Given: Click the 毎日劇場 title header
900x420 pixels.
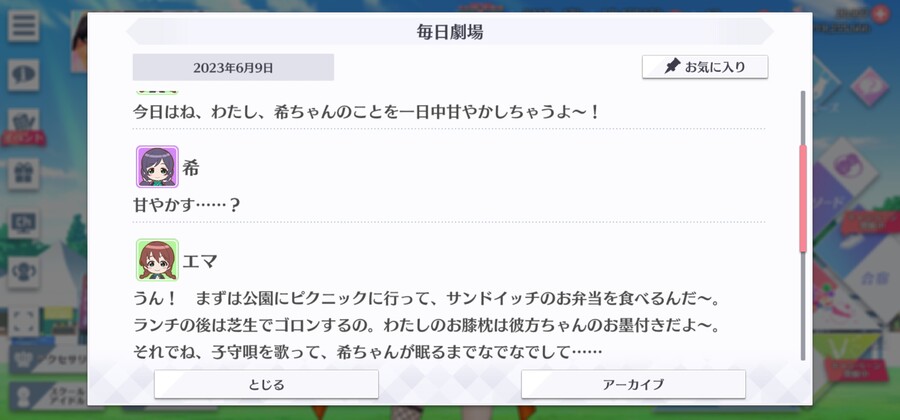Looking at the screenshot, I should (450, 32).
